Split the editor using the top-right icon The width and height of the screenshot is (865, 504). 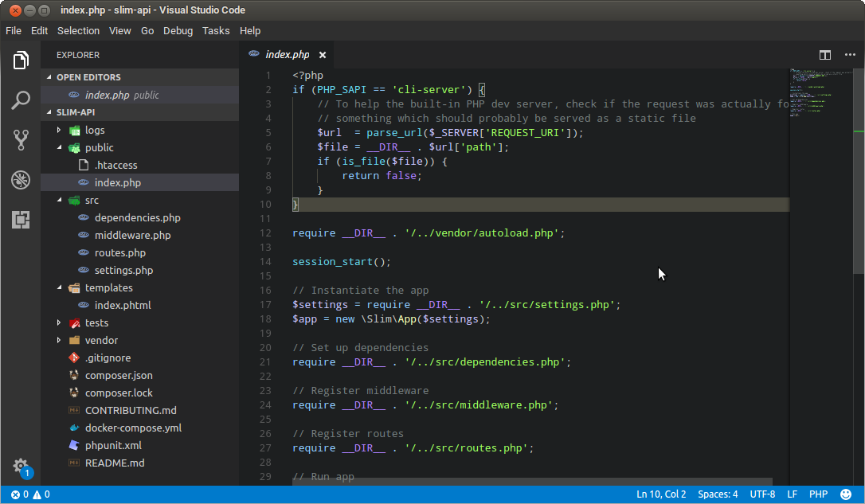(x=824, y=55)
